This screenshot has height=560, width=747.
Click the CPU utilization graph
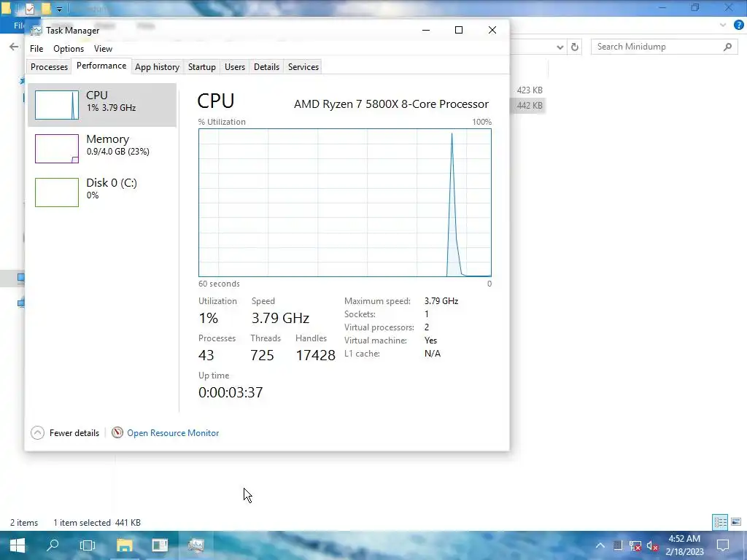coord(345,203)
